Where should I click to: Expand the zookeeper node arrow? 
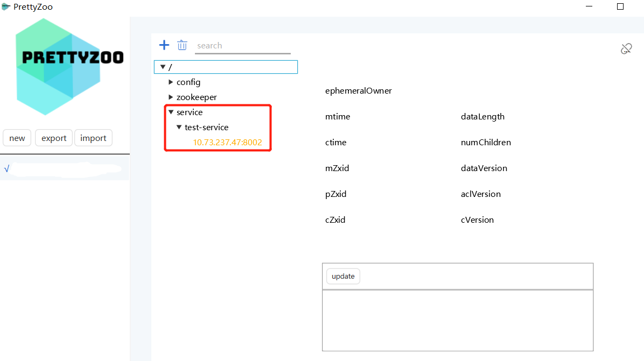click(171, 97)
